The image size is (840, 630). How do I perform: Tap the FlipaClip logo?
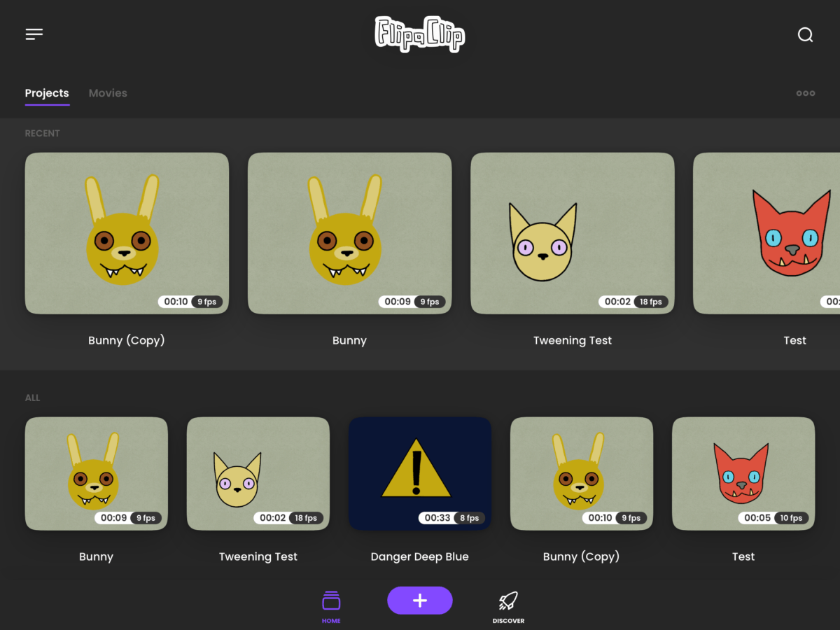tap(419, 33)
